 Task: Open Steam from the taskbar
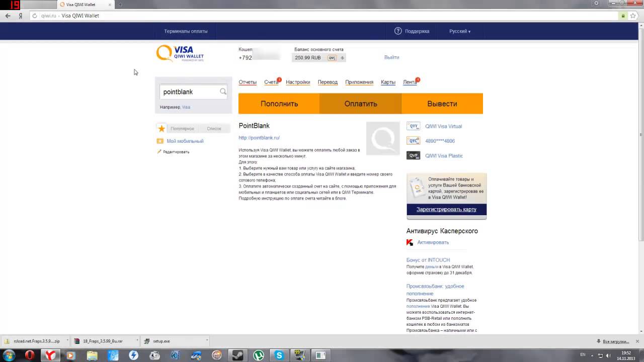click(237, 355)
